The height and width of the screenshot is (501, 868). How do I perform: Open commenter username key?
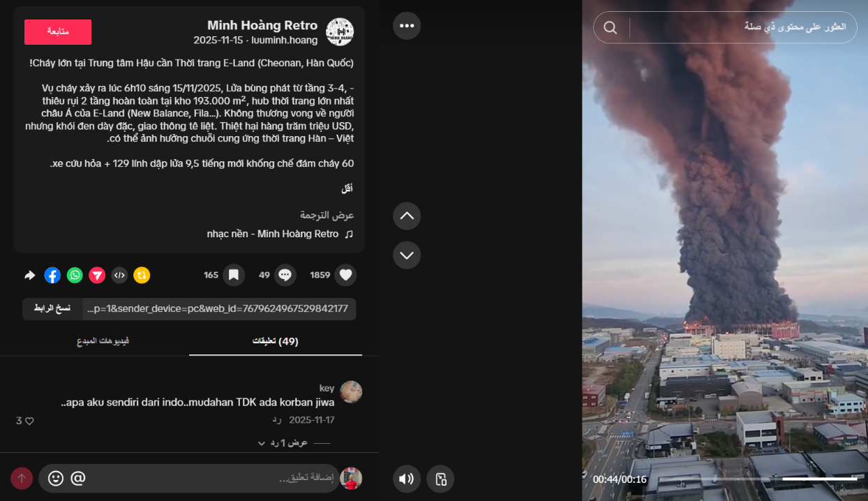[x=327, y=388]
